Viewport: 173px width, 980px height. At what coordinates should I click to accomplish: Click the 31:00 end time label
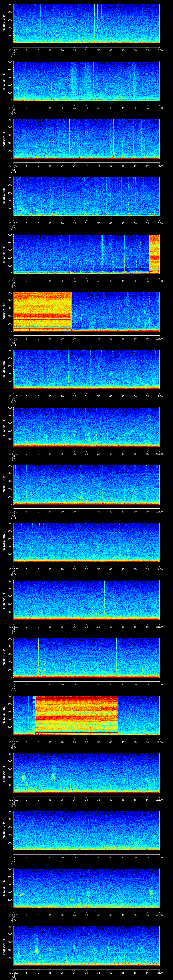[x=159, y=972]
